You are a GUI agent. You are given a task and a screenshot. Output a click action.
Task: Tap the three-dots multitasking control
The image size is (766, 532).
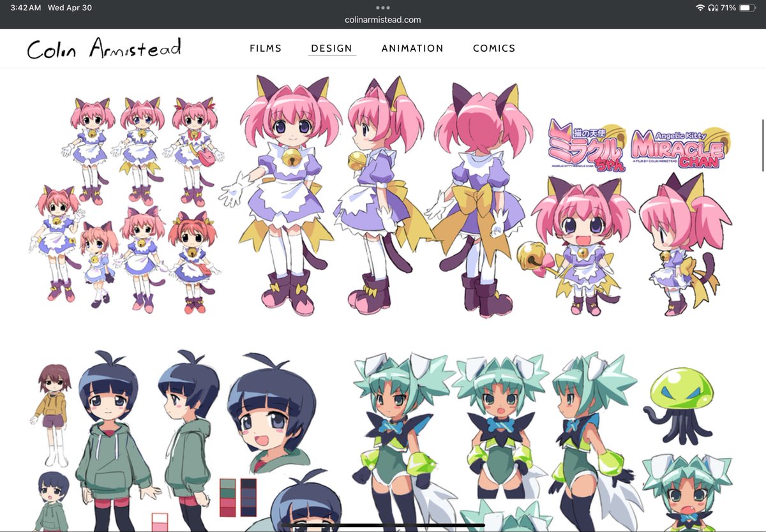pos(383,8)
